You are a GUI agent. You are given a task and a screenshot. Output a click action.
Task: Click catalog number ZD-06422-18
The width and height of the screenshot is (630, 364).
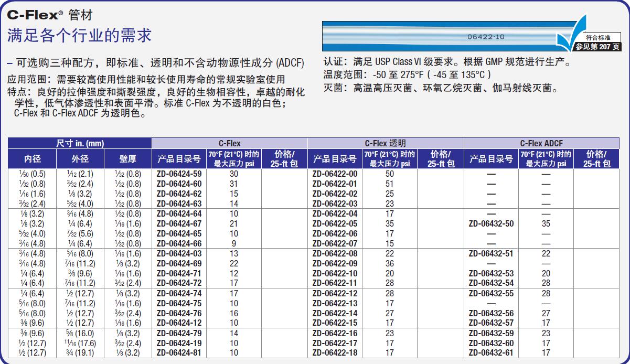[x=335, y=353]
